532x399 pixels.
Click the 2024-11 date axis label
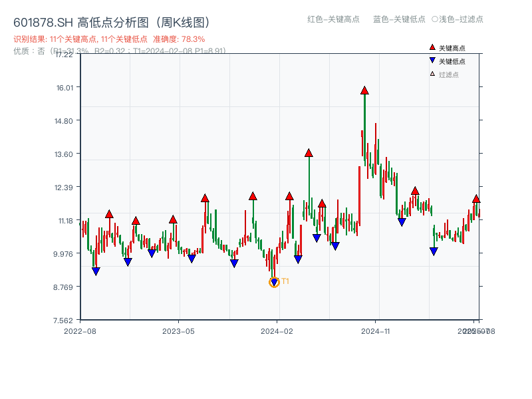click(x=376, y=331)
